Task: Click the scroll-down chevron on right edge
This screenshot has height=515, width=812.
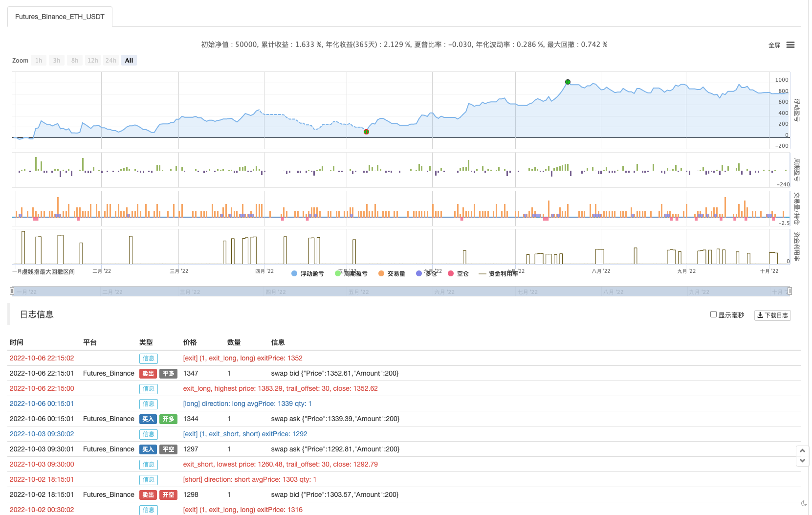Action: point(802,461)
